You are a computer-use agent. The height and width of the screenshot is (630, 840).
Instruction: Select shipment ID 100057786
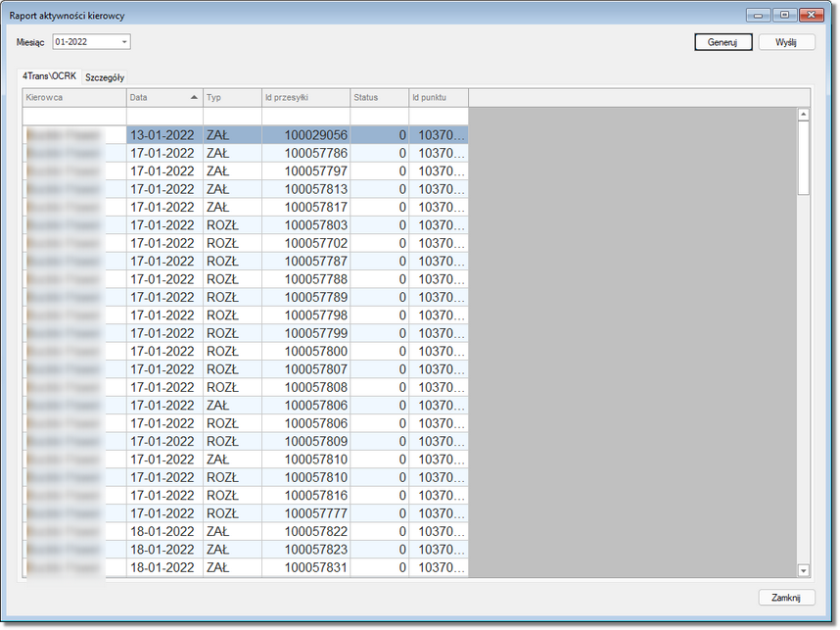click(305, 154)
